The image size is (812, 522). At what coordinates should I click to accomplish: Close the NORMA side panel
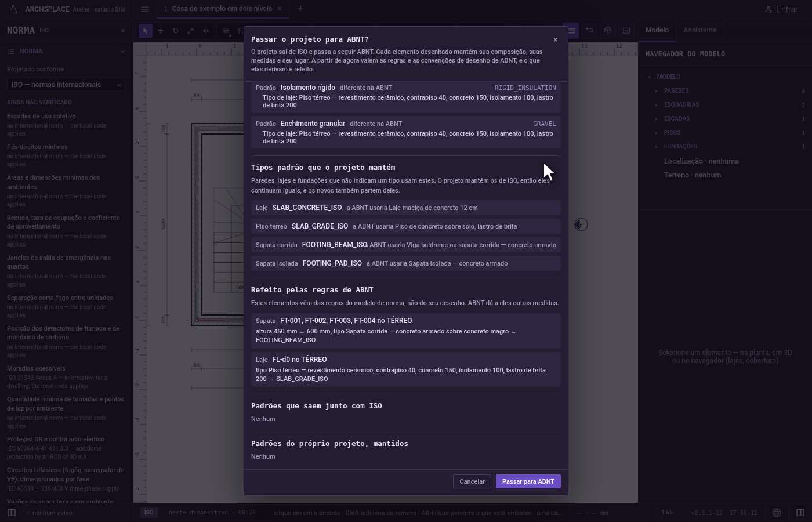point(123,31)
